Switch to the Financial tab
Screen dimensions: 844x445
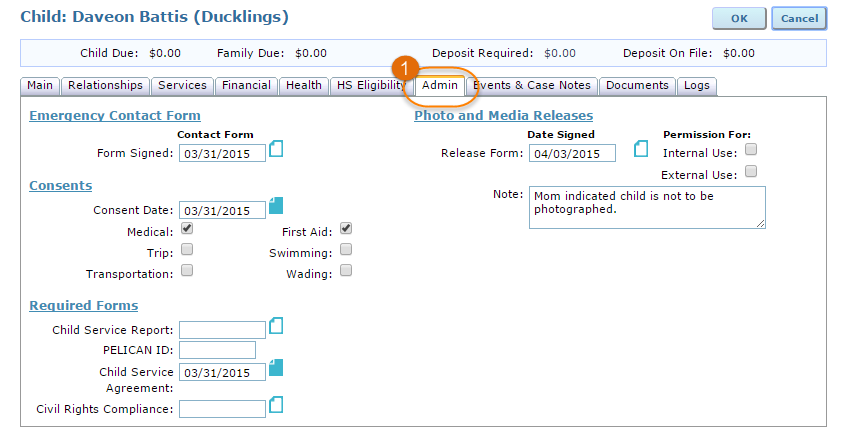246,86
